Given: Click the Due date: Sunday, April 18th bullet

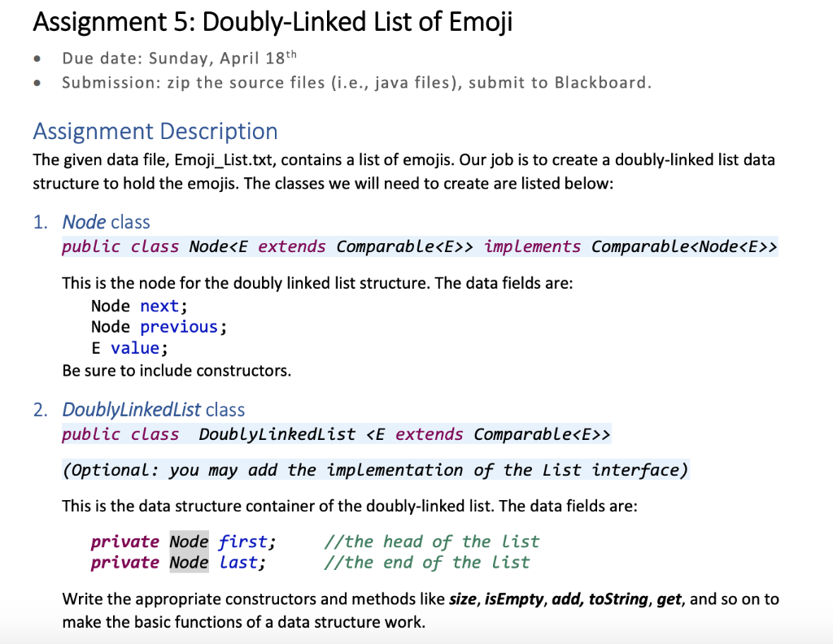Looking at the screenshot, I should 176,57.
